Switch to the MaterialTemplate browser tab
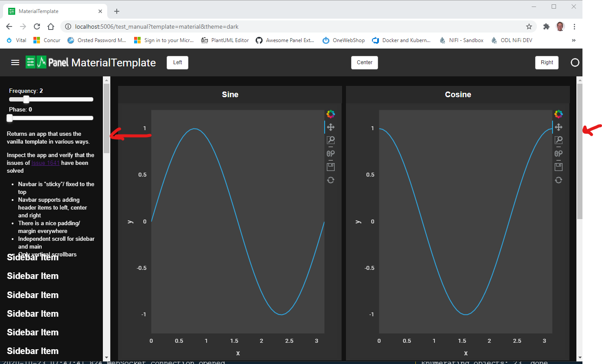This screenshot has height=364, width=602. pyautogui.click(x=52, y=11)
